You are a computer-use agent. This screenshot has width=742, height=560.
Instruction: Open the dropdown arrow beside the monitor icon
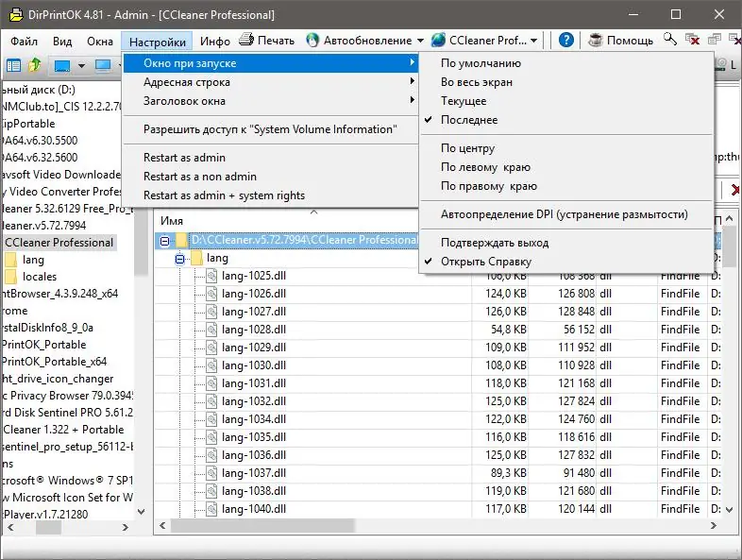(81, 66)
